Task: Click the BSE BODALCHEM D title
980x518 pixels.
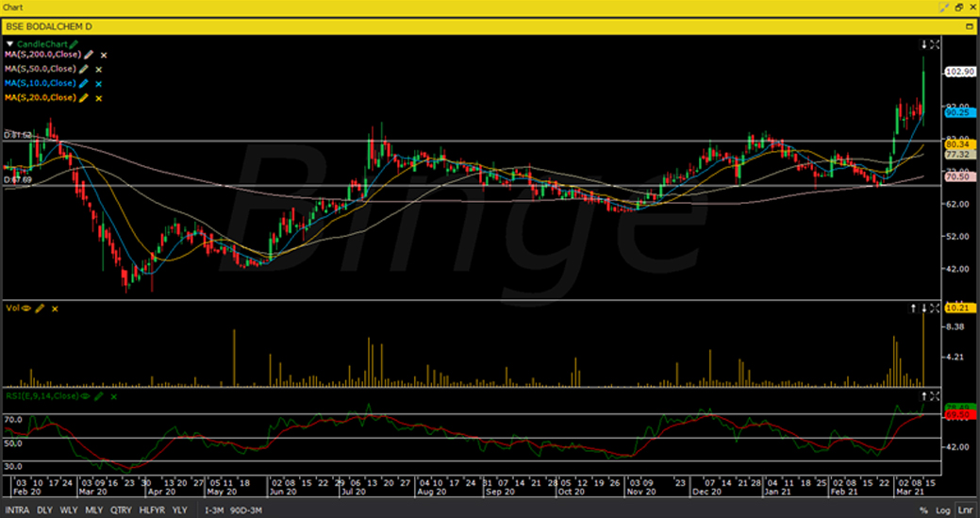Action: pos(49,26)
